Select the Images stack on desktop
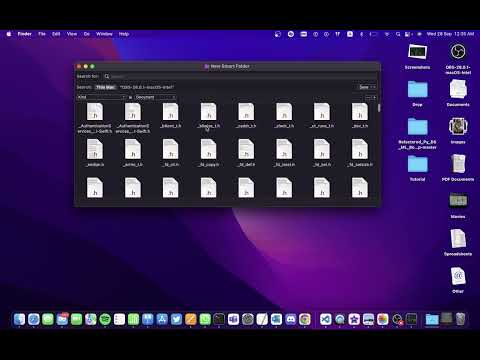Image resolution: width=480 pixels, height=360 pixels. click(x=458, y=130)
